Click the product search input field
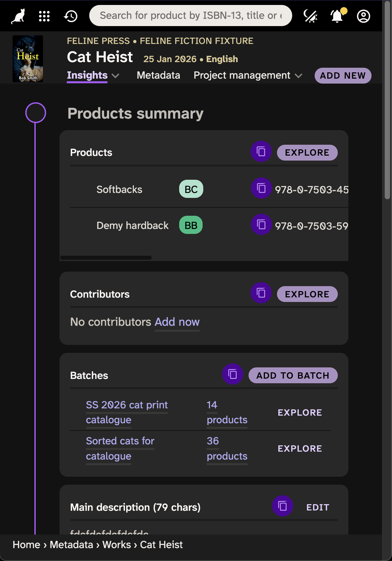This screenshot has height=561, width=392. coord(191,16)
